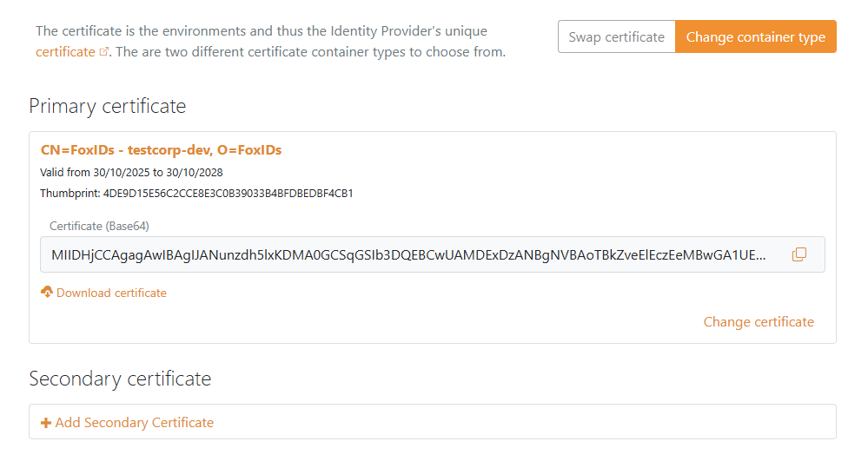Click the external link icon beside certificate

pyautogui.click(x=105, y=52)
